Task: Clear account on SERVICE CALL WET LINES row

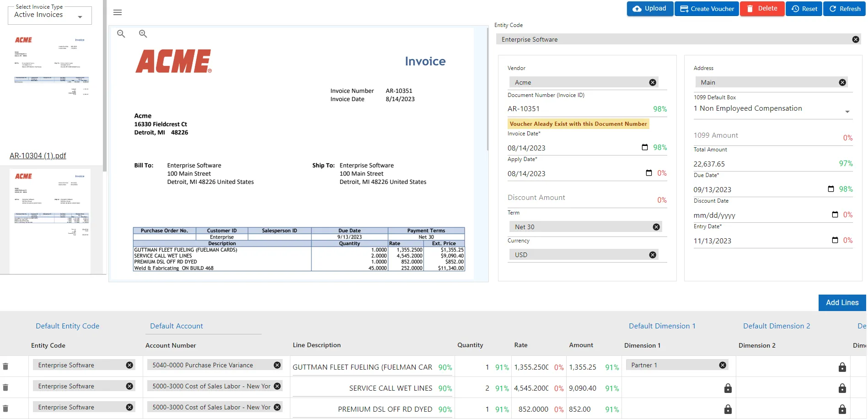Action: [277, 386]
